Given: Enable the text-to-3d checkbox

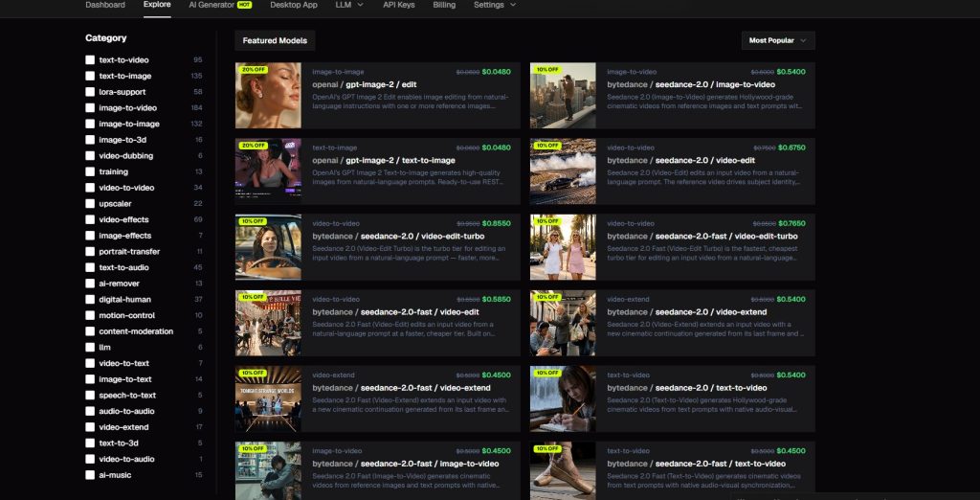Looking at the screenshot, I should 90,443.
